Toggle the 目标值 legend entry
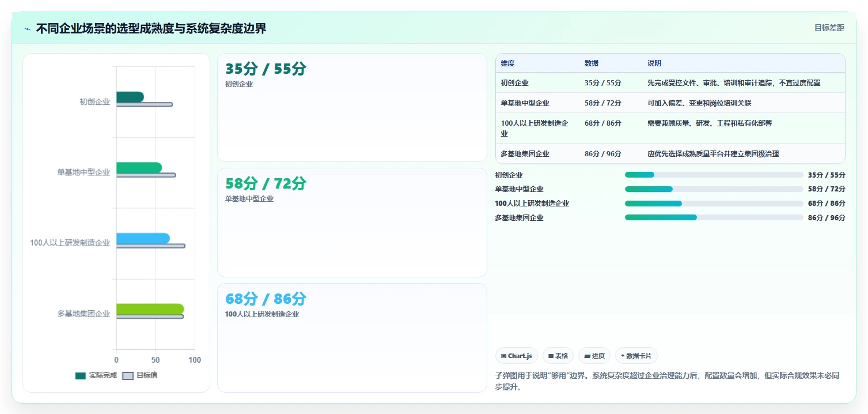The width and height of the screenshot is (868, 414). coord(140,375)
